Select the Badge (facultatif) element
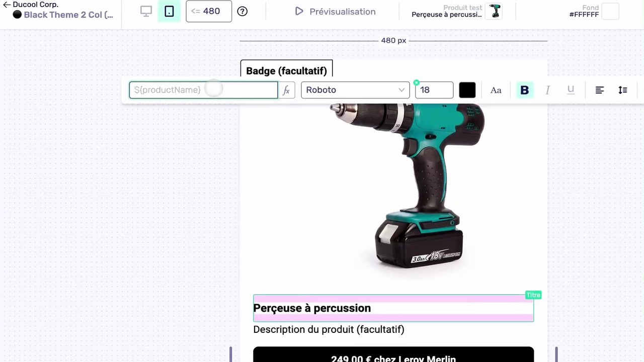This screenshot has width=644, height=362. click(286, 71)
